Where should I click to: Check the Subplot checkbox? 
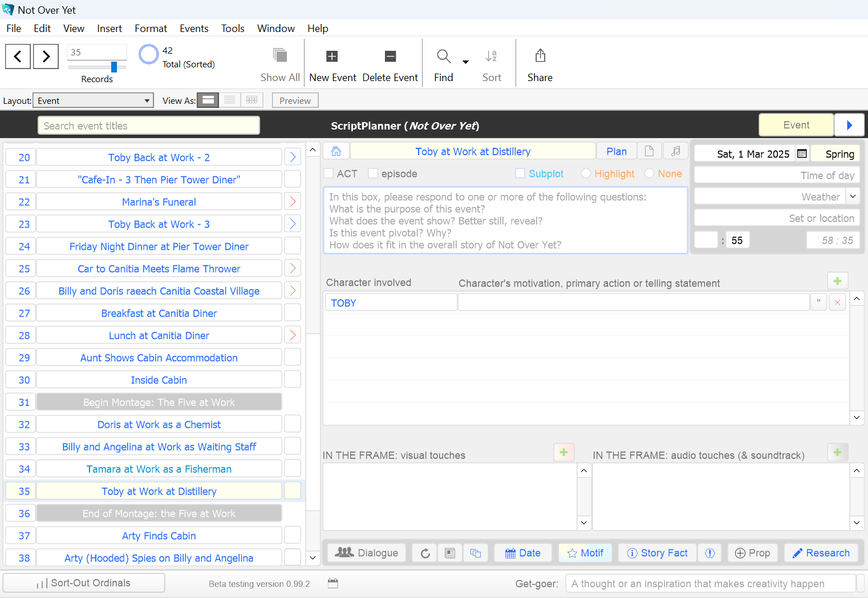coord(520,173)
